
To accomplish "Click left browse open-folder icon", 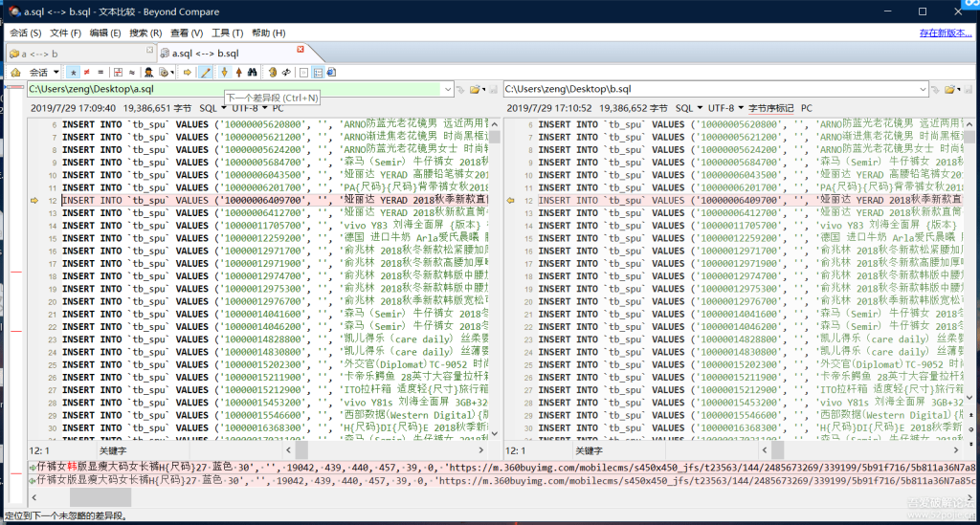I will 476,89.
